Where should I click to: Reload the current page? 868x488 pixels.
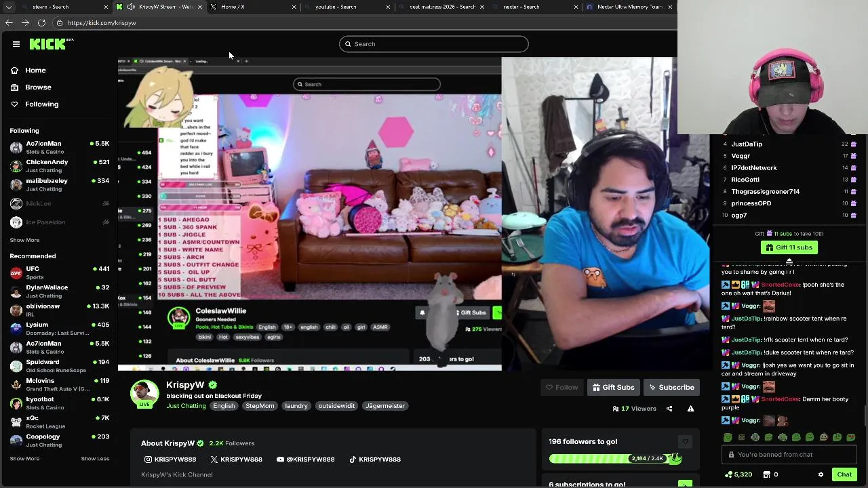pyautogui.click(x=41, y=22)
